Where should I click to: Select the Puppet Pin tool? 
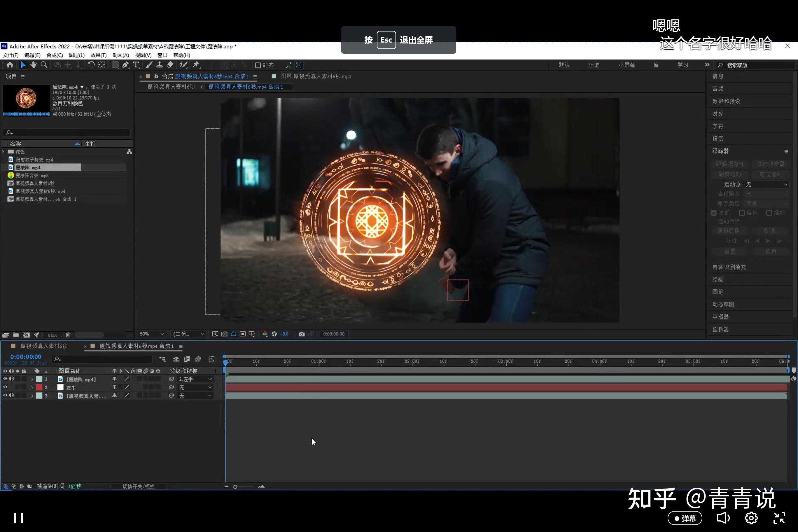[x=196, y=64]
